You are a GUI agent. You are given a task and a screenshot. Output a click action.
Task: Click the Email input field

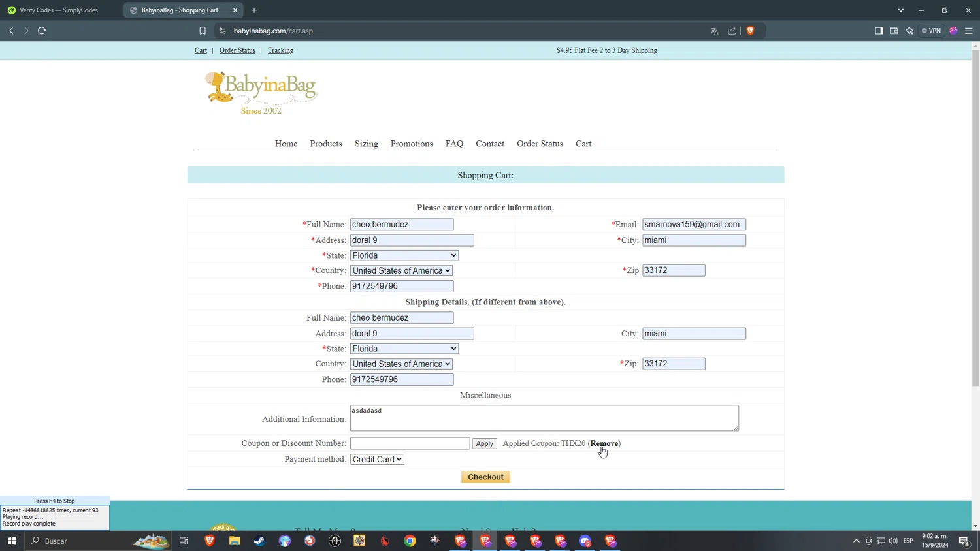(694, 224)
